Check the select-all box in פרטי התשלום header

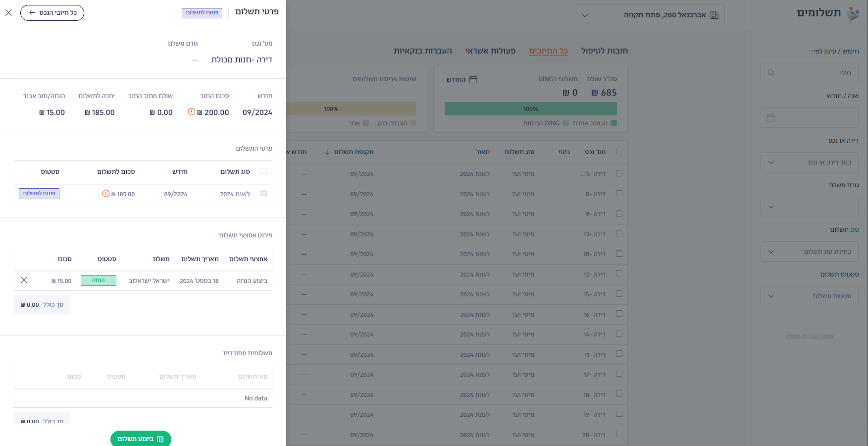(x=263, y=171)
